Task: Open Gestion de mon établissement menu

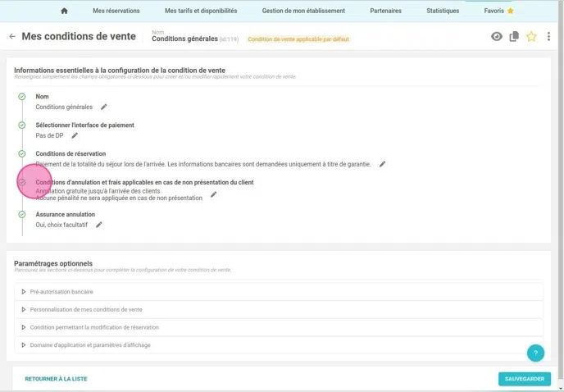Action: point(303,11)
